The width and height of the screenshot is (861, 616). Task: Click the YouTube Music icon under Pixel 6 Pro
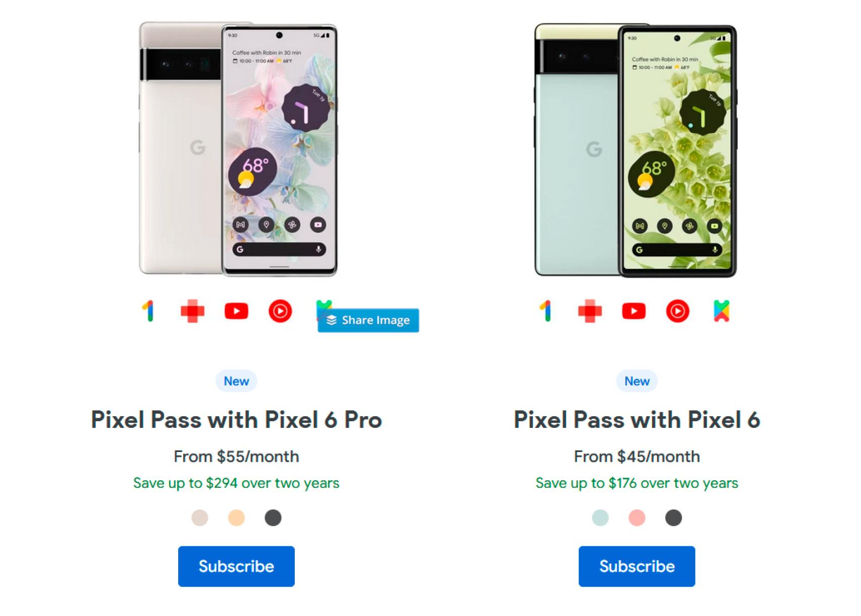pyautogui.click(x=280, y=311)
